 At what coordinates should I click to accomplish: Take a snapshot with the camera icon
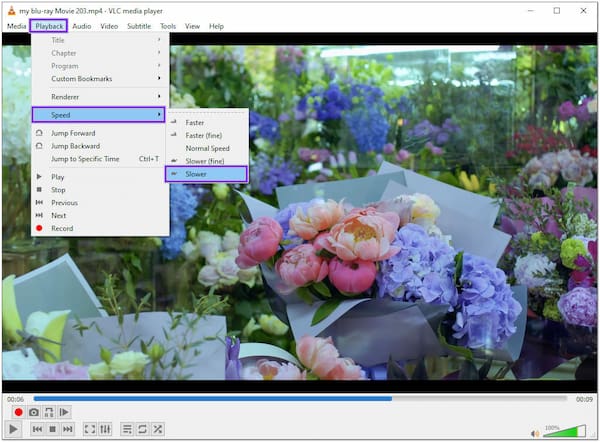tap(34, 412)
